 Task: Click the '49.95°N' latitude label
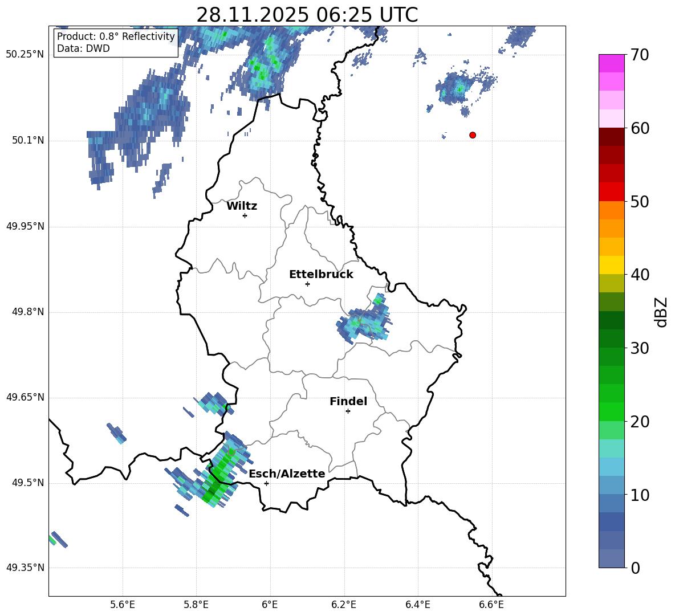tap(25, 226)
